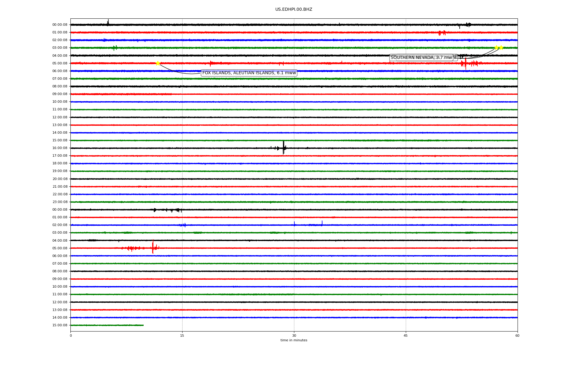
Task: Click the yellow star marking the Fox Islands earthquake
Action: [x=158, y=63]
